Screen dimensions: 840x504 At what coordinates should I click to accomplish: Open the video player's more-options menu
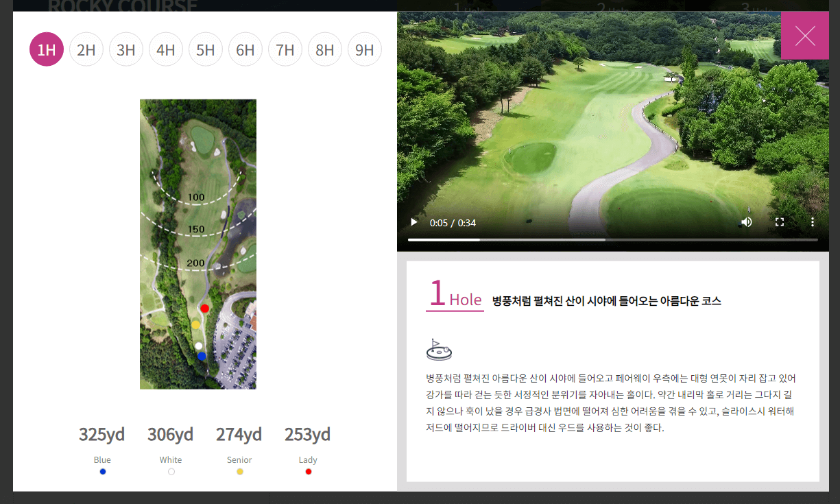(x=812, y=222)
